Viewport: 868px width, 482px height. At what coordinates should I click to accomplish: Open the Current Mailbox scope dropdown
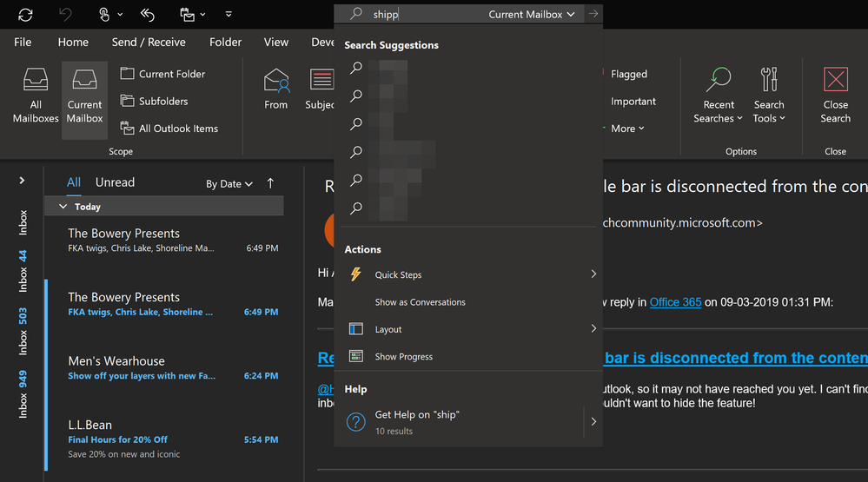(532, 15)
